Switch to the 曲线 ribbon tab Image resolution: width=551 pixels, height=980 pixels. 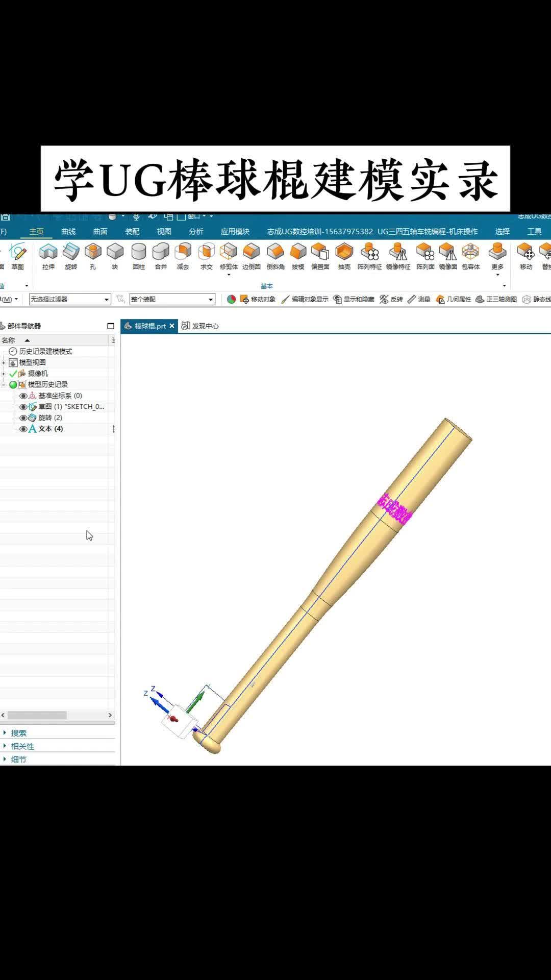(68, 232)
